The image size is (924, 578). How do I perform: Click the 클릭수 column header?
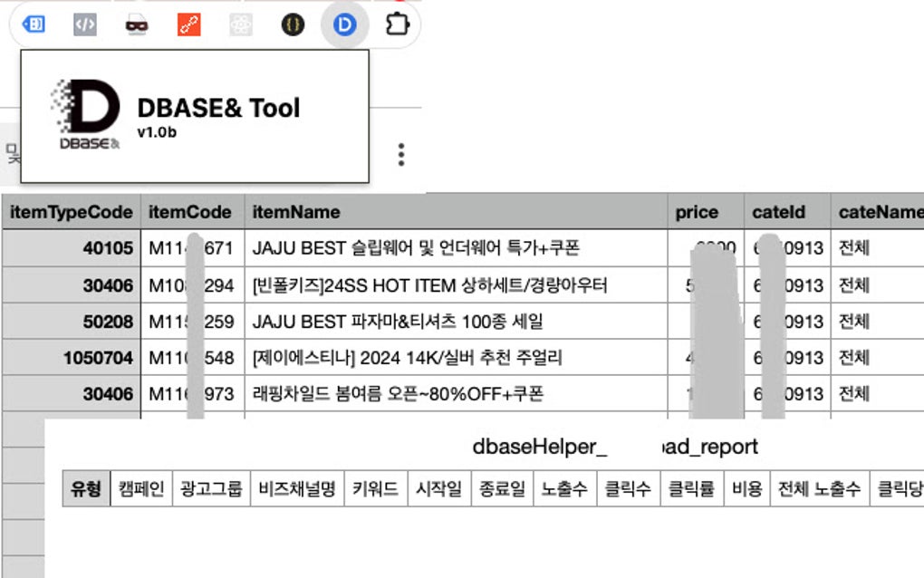(x=629, y=490)
